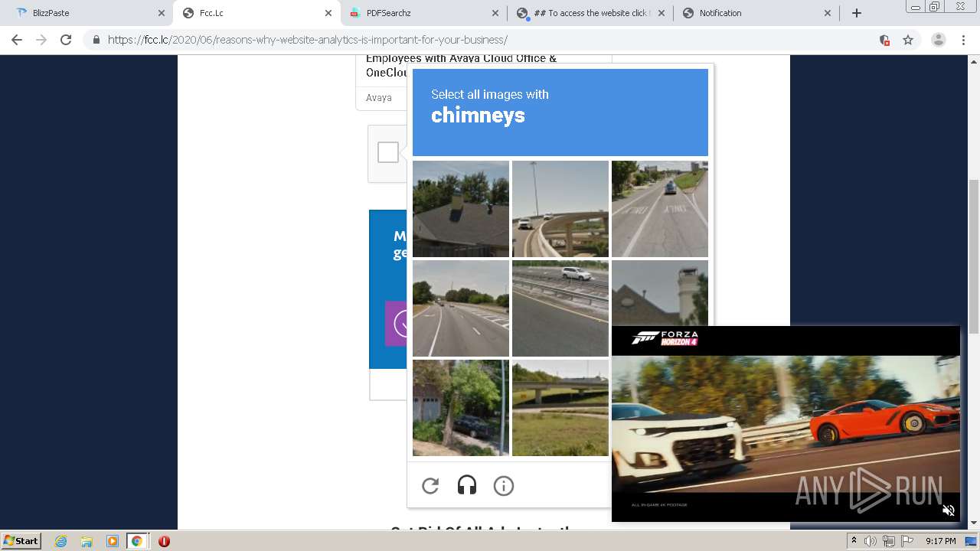Click the Forza Horizon 4 video ad

pos(786,424)
